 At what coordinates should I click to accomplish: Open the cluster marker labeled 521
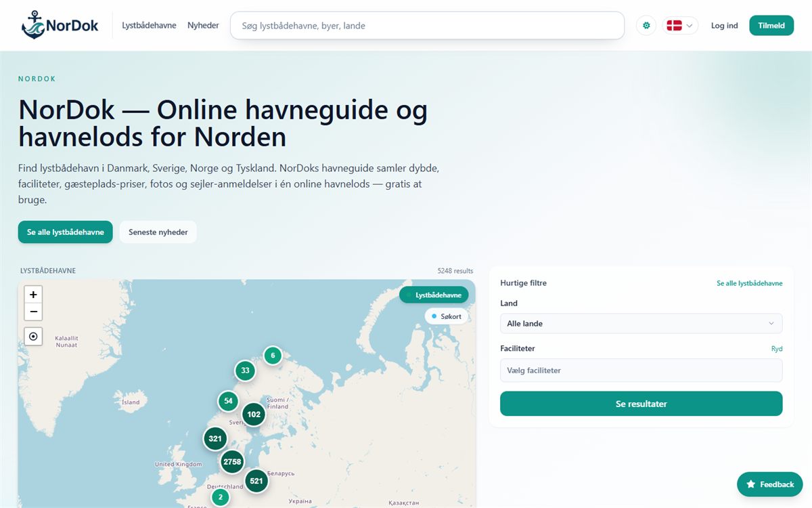[x=256, y=481]
